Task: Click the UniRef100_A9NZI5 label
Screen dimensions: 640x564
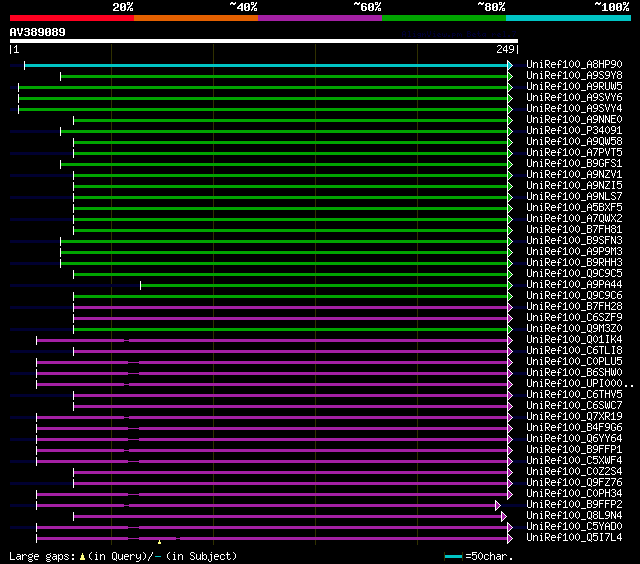Action: click(574, 186)
